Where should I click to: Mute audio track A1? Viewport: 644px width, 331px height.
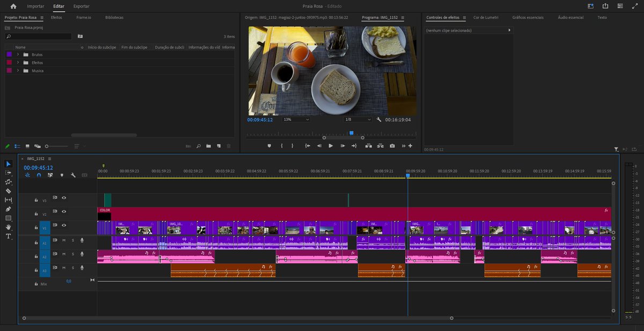64,240
